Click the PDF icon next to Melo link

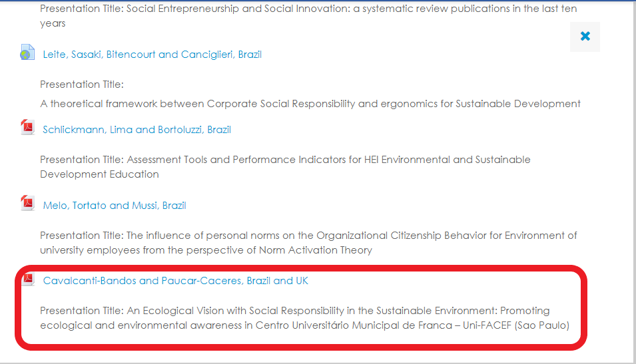point(27,203)
